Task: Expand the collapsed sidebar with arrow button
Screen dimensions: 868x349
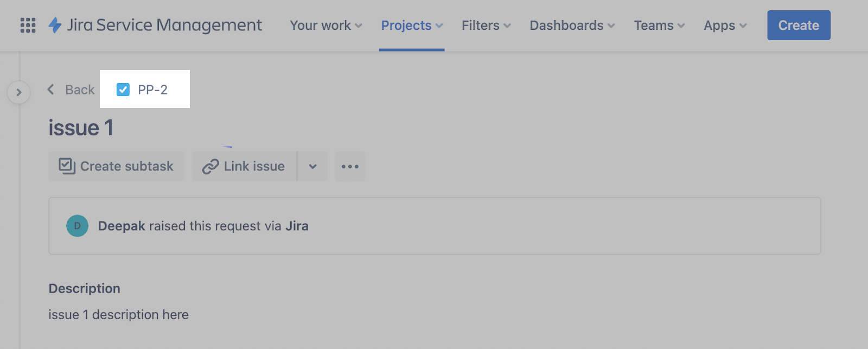Action: click(19, 92)
